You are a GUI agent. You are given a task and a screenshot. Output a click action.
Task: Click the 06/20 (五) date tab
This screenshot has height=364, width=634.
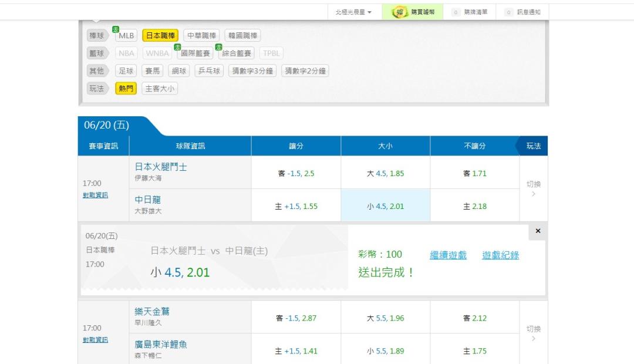[107, 126]
